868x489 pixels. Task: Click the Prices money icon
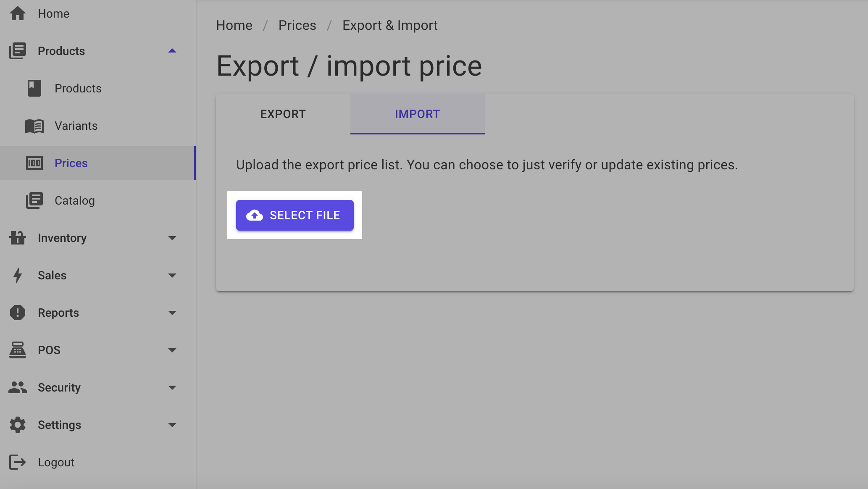(34, 163)
